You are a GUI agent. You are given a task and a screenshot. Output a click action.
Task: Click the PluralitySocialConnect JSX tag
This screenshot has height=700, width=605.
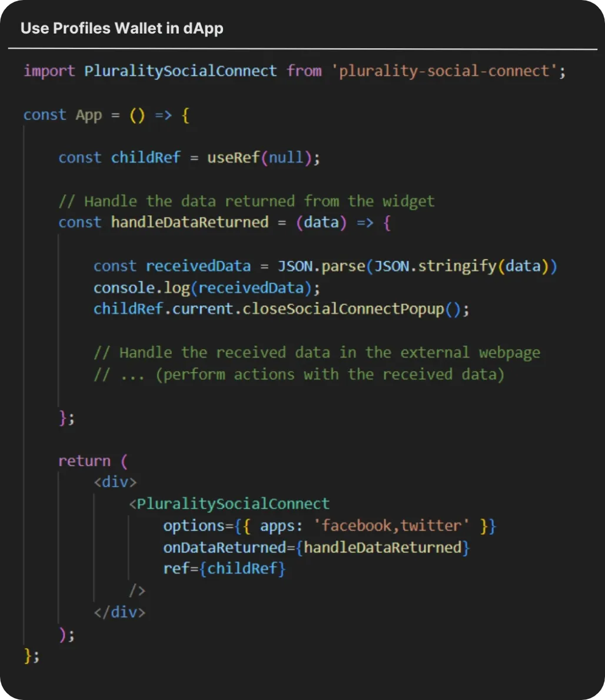[x=228, y=504]
